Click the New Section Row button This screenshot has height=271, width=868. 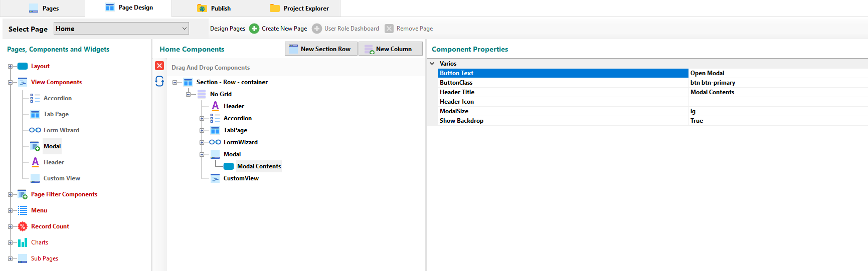[321, 49]
